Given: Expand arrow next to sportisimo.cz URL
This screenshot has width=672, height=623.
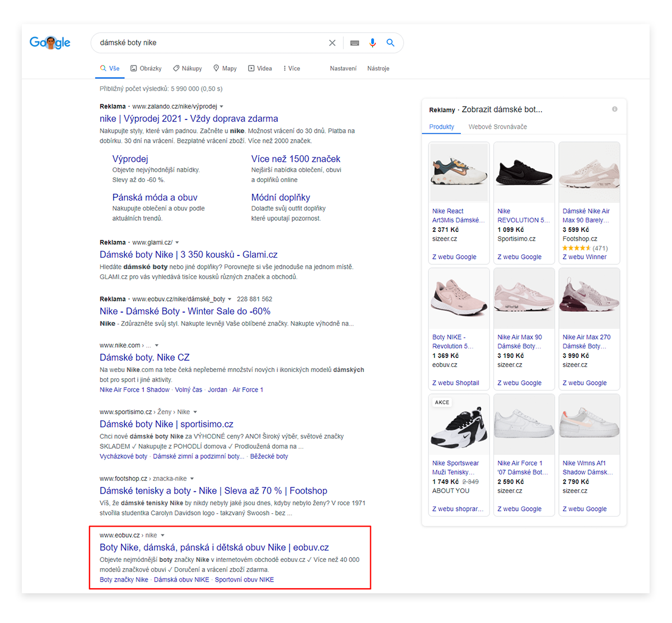Looking at the screenshot, I should [x=195, y=412].
